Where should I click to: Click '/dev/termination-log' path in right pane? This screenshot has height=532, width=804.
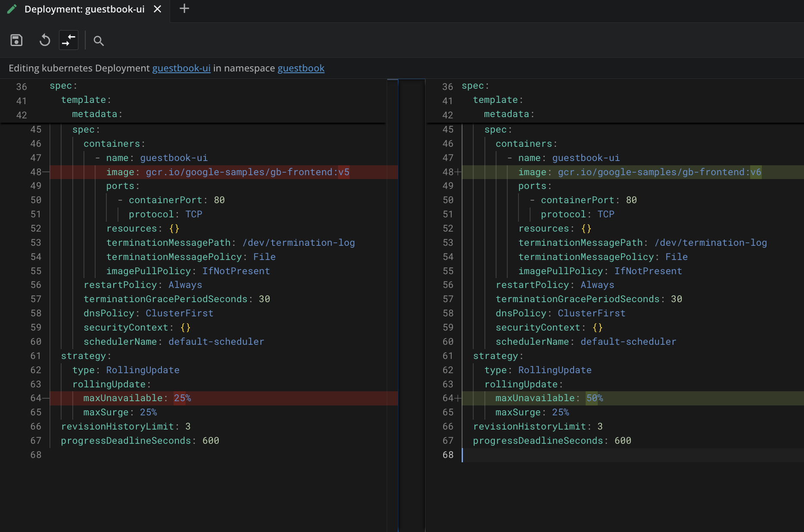(x=711, y=243)
